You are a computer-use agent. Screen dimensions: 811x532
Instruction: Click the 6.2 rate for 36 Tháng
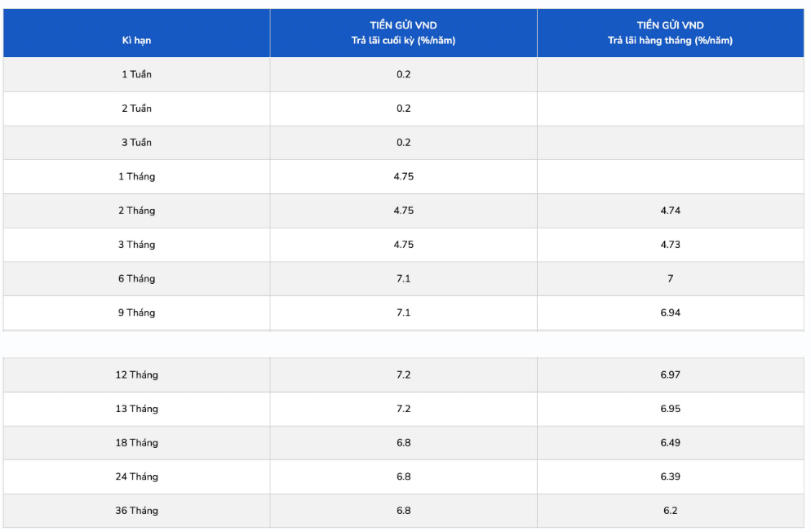670,511
